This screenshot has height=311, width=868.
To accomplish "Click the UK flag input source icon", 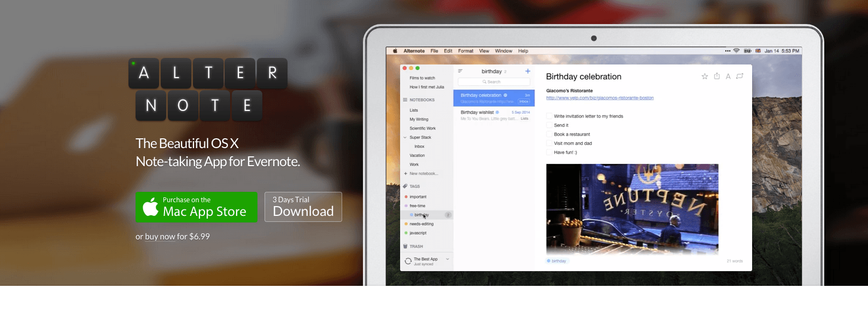I will pos(758,51).
